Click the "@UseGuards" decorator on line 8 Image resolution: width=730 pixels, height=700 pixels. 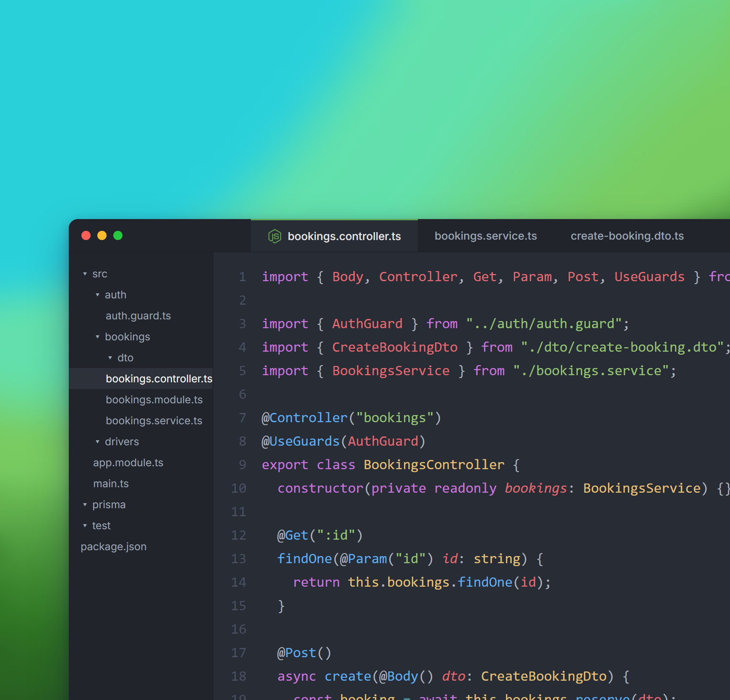300,441
